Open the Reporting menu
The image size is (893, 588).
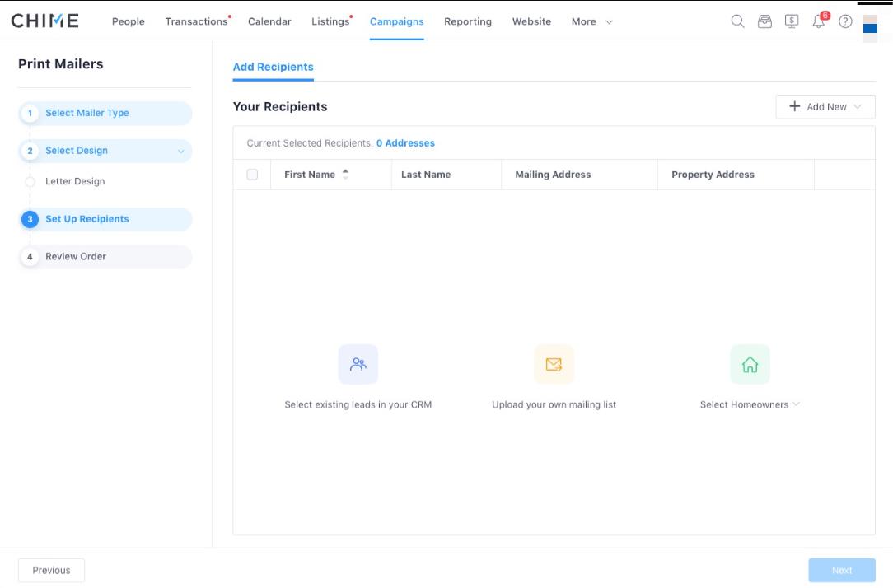(x=467, y=21)
